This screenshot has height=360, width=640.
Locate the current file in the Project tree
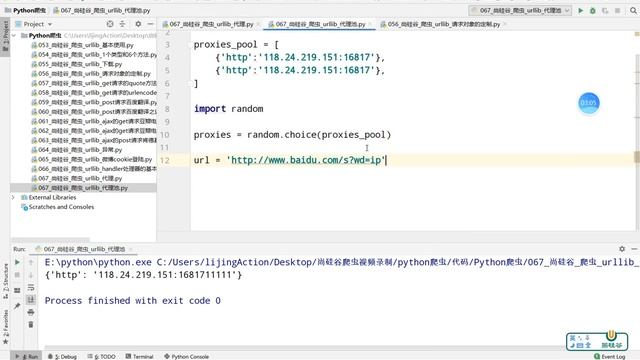tap(110, 24)
